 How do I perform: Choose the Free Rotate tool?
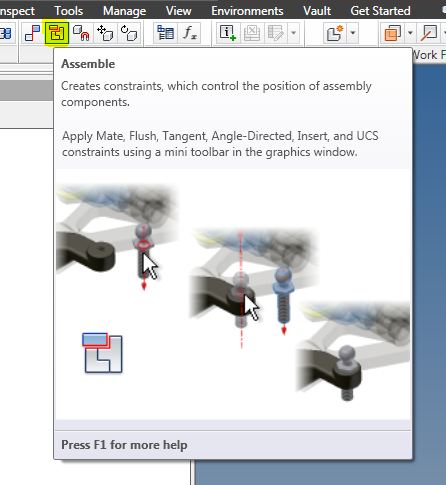129,33
